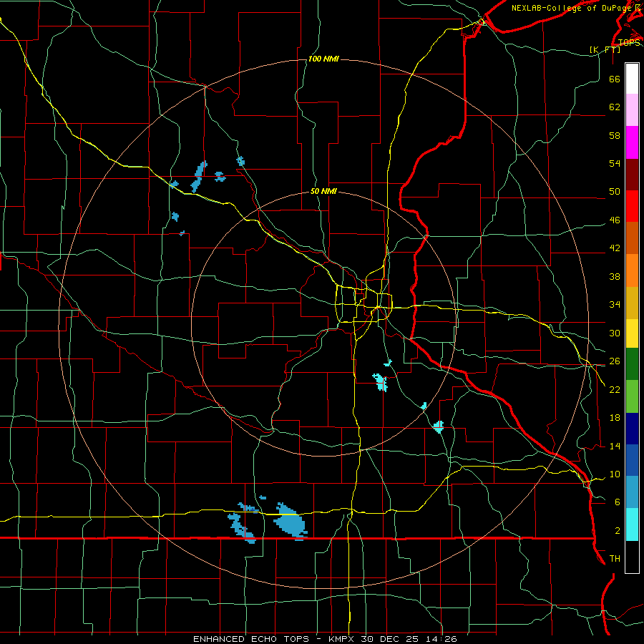Click the dark green legend swatch
The height and width of the screenshot is (644, 644).
(632, 364)
